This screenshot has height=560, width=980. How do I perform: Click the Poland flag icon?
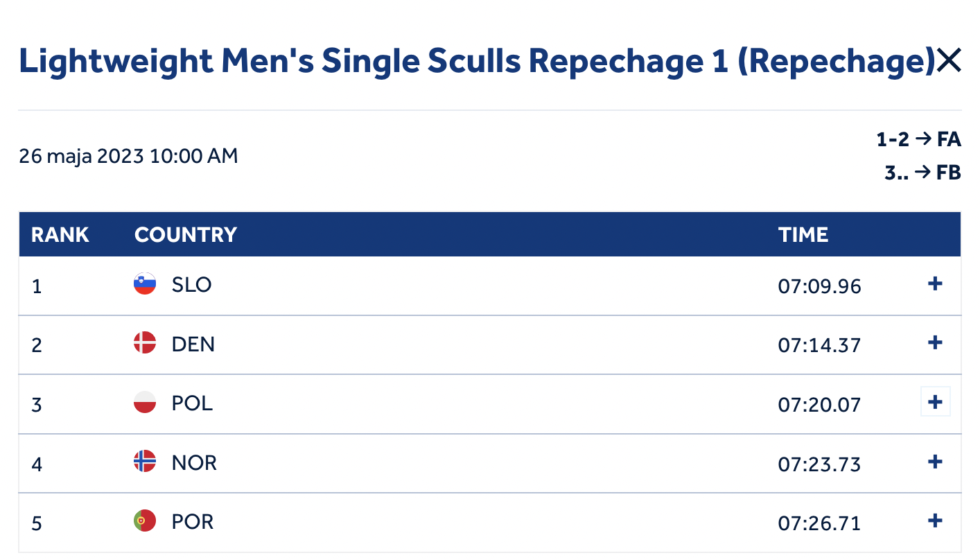tap(145, 403)
